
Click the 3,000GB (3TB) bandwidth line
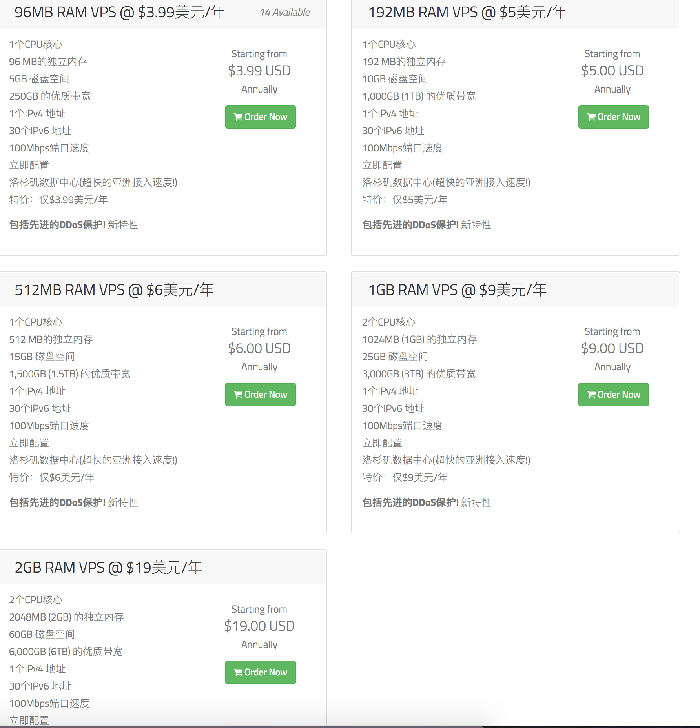[x=419, y=374]
